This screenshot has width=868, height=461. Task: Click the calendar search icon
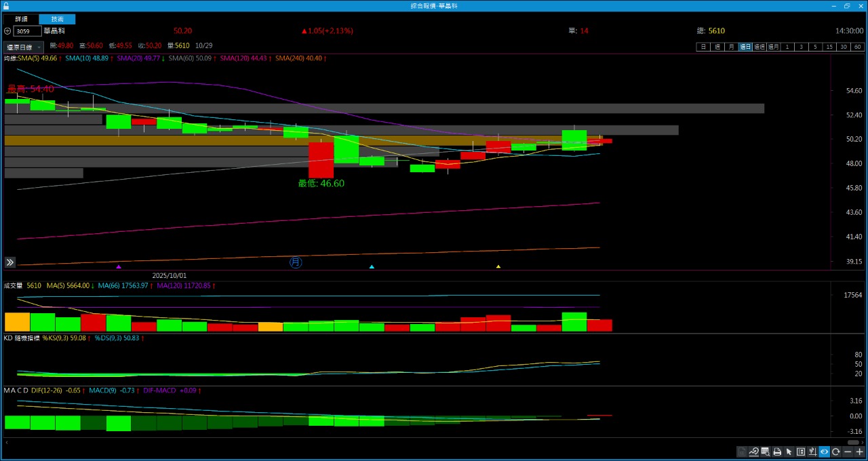[766, 452]
